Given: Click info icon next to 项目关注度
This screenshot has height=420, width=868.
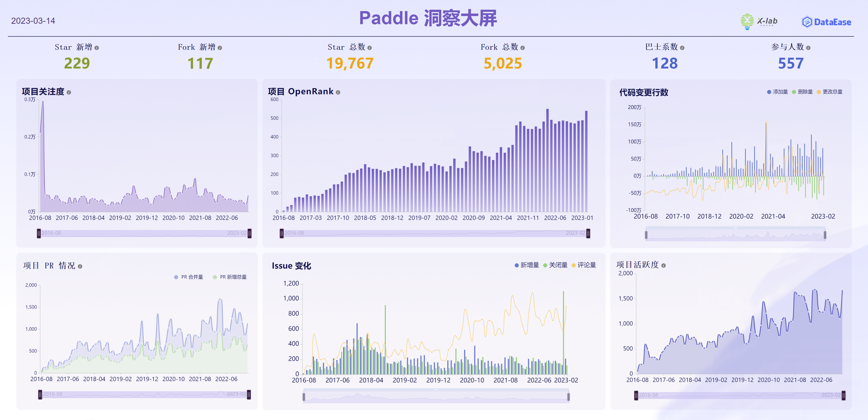Looking at the screenshot, I should coord(69,92).
